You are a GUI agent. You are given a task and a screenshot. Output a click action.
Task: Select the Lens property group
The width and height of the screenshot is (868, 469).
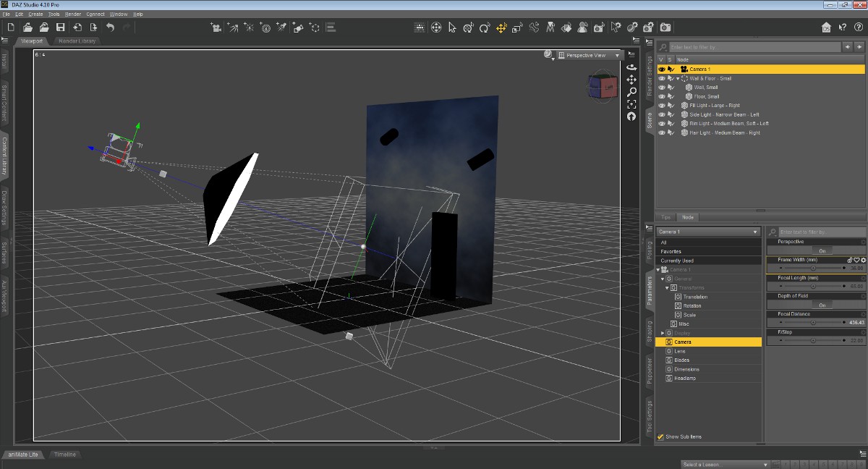(x=680, y=351)
